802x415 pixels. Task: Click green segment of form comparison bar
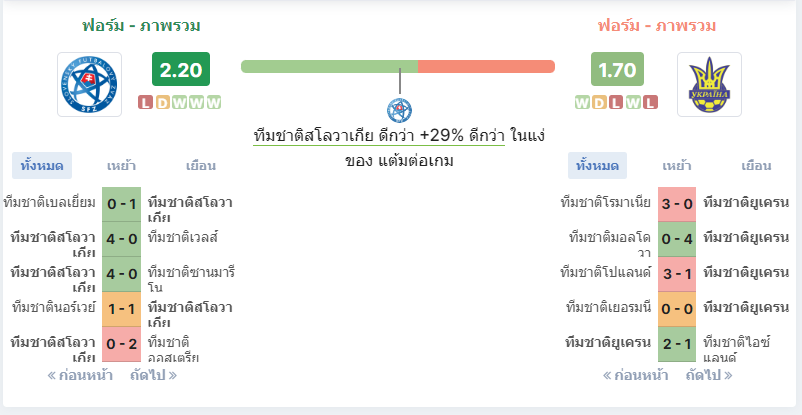(x=329, y=67)
